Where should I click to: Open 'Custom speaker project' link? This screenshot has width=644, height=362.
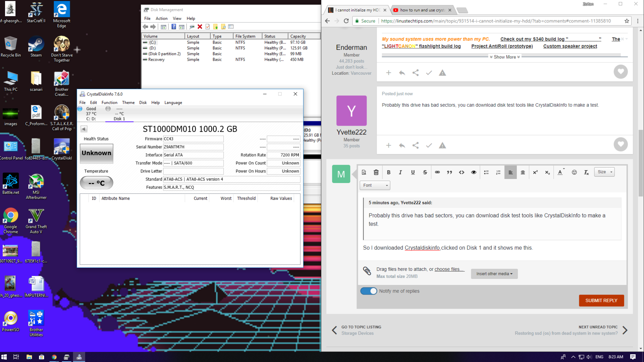click(x=570, y=46)
